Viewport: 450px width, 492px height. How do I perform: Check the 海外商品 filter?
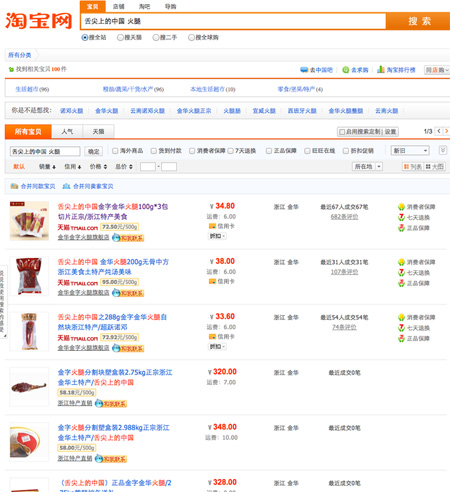coord(115,151)
